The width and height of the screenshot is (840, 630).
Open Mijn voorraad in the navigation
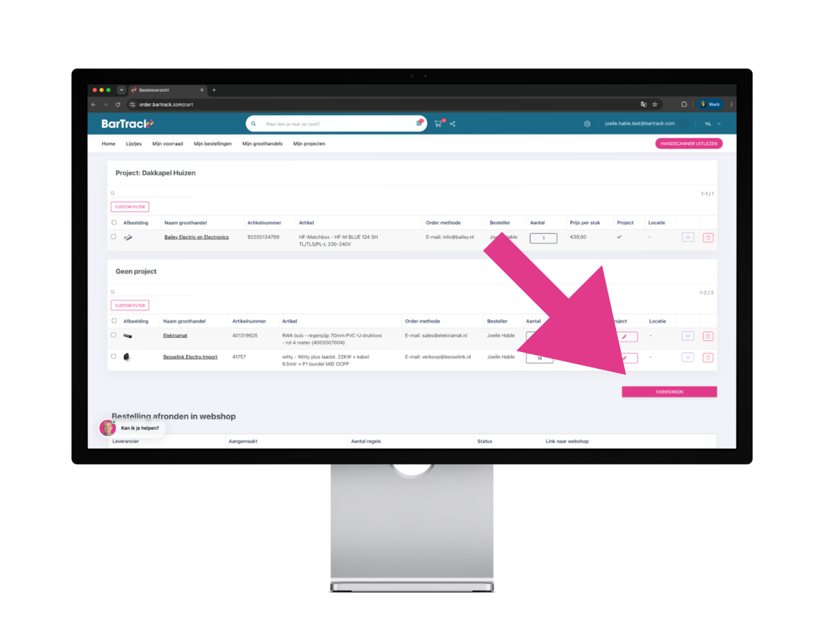(167, 143)
